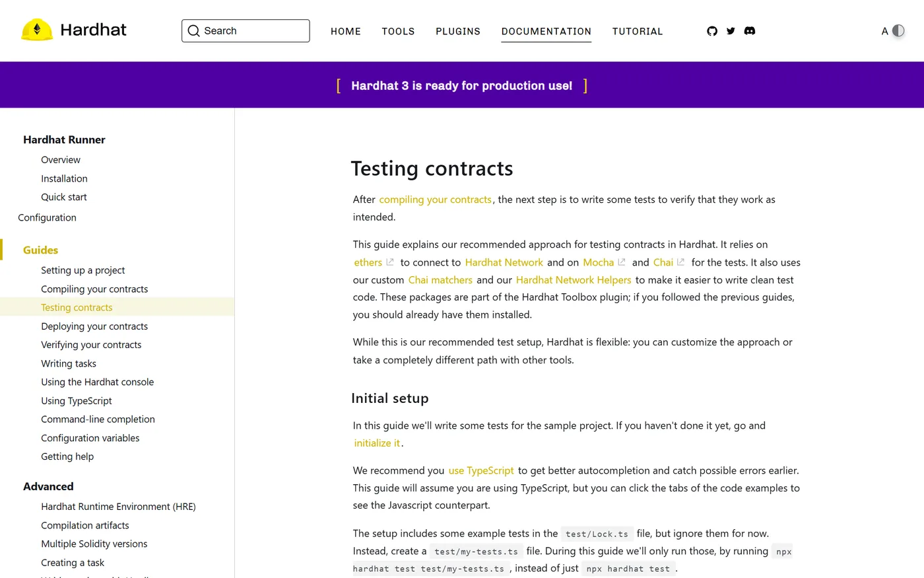The image size is (924, 578).
Task: Follow the 'Hardhat Network' inline link
Action: tap(504, 262)
